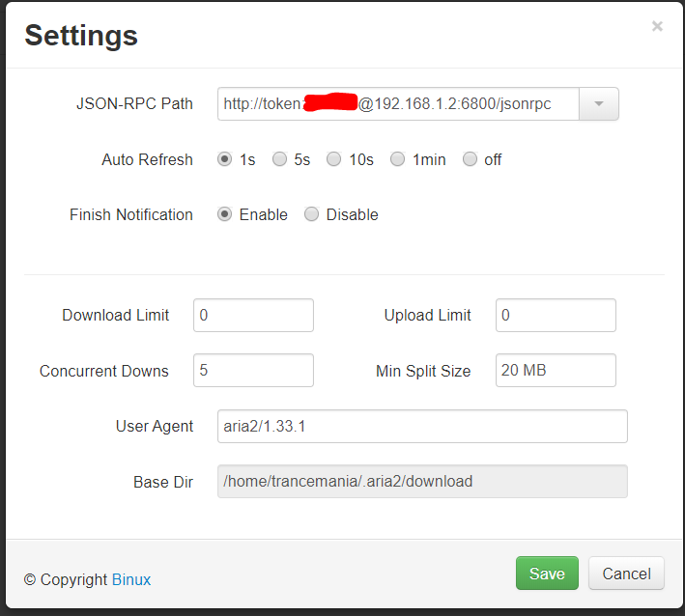Click the User Agent text box
Screen dimensions: 685x616
[x=422, y=426]
